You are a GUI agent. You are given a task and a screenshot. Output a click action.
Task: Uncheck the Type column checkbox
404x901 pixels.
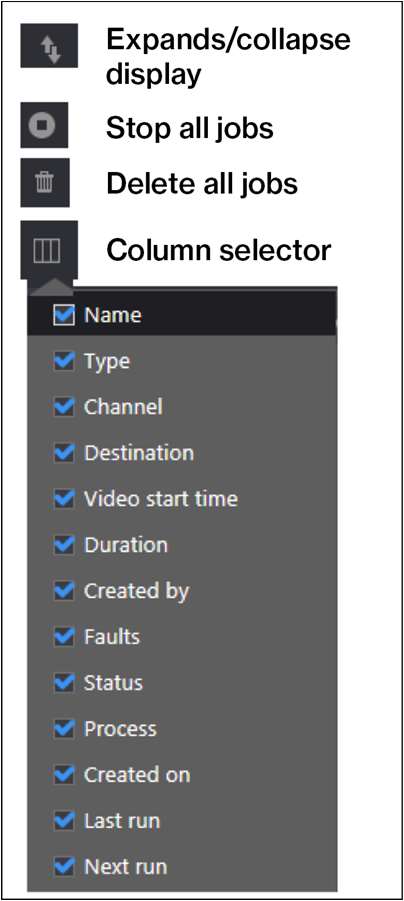(64, 361)
